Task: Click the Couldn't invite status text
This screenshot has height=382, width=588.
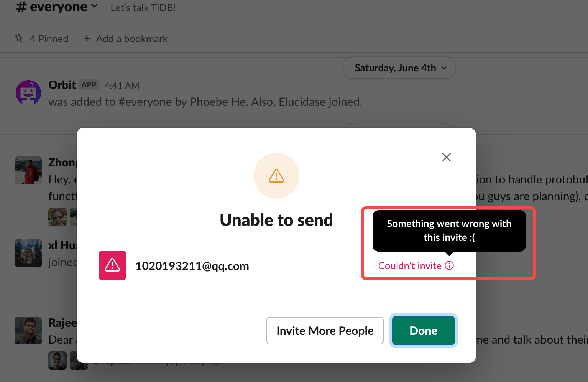Action: point(409,265)
